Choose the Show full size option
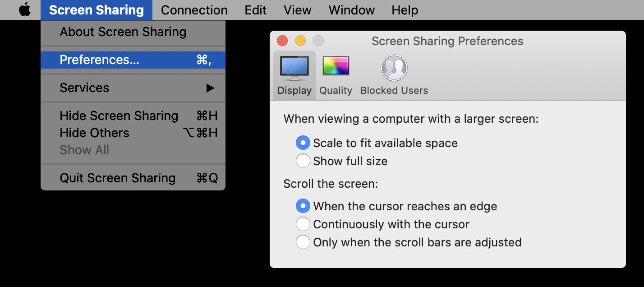Image resolution: width=644 pixels, height=287 pixels. (303, 161)
